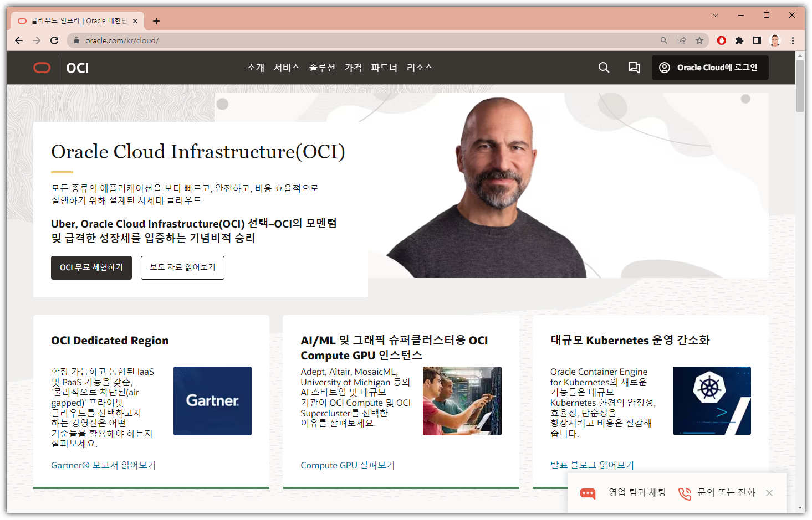This screenshot has width=812, height=520.
Task: Open the red Opera-style extension icon
Action: coord(722,40)
